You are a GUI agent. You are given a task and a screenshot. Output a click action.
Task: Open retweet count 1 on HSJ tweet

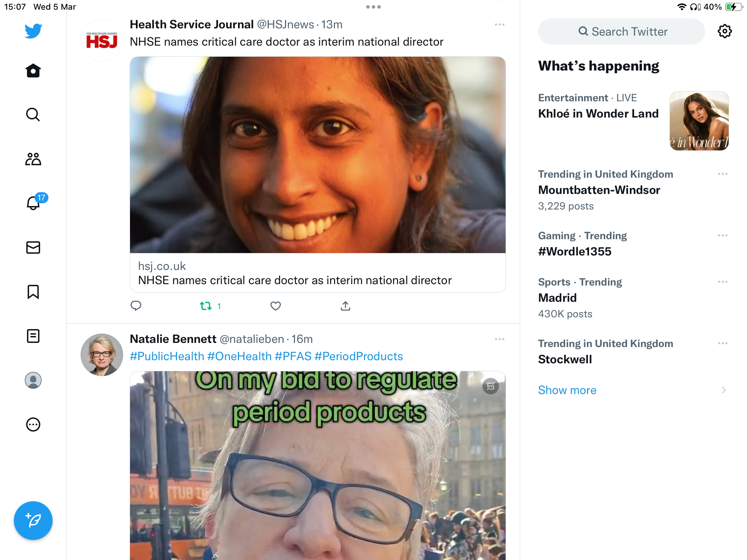[x=219, y=306]
